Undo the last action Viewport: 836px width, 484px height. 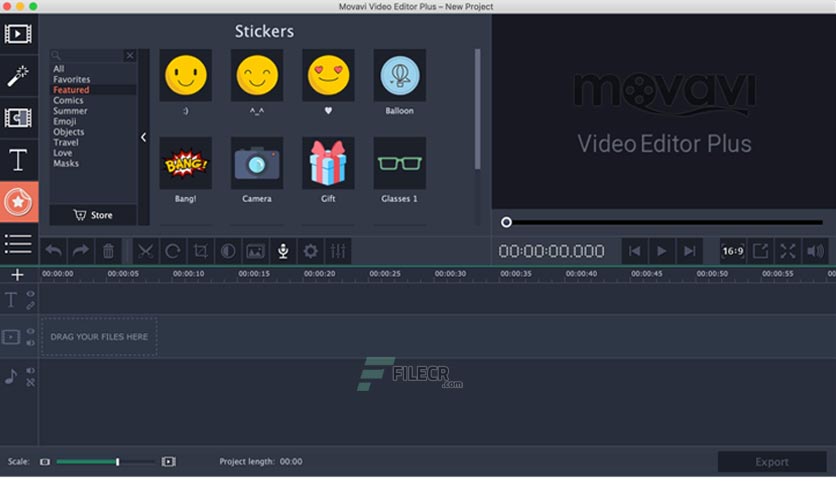[x=53, y=251]
